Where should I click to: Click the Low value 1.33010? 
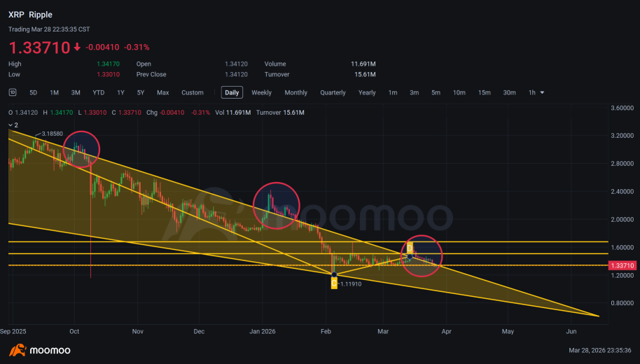coord(108,74)
